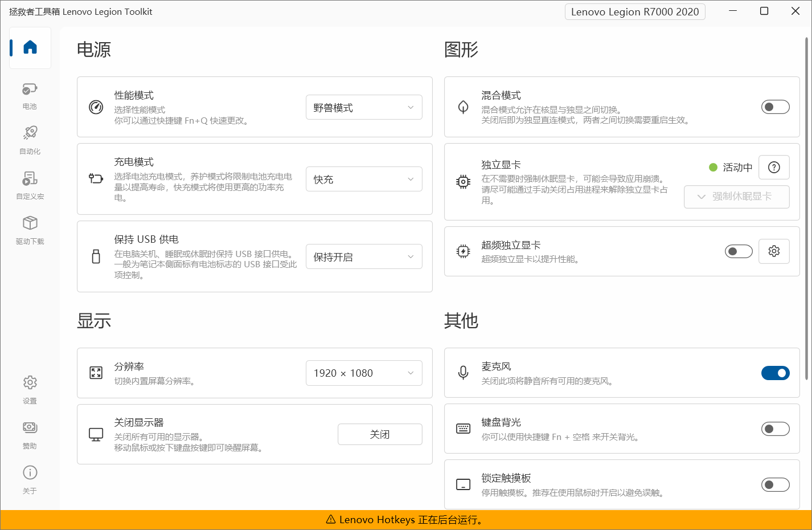Toggle the 键盘背光 switch
812x530 pixels.
click(x=776, y=429)
